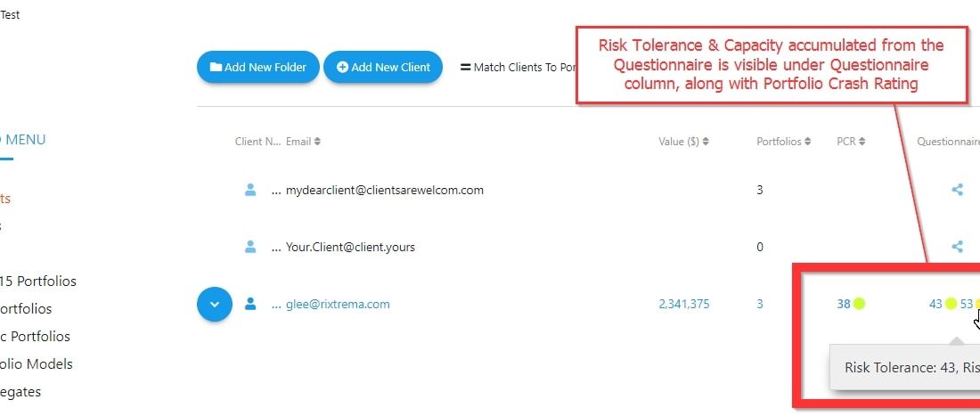Image resolution: width=980 pixels, height=416 pixels.
Task: Click PCR score 38 link
Action: (844, 304)
